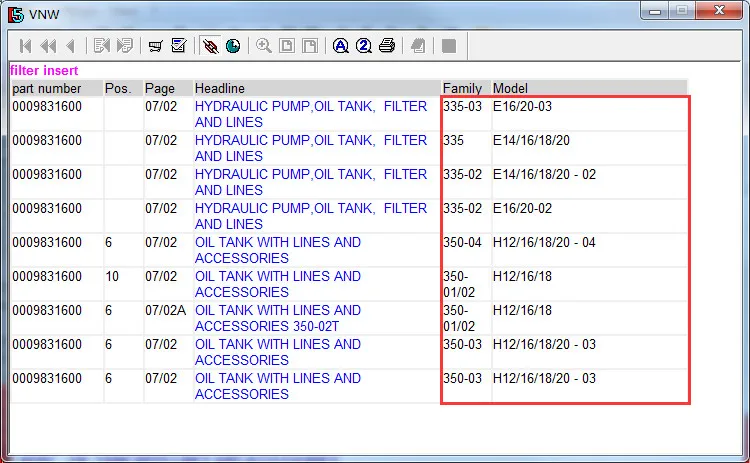Click the circled letter A icon

pos(341,46)
